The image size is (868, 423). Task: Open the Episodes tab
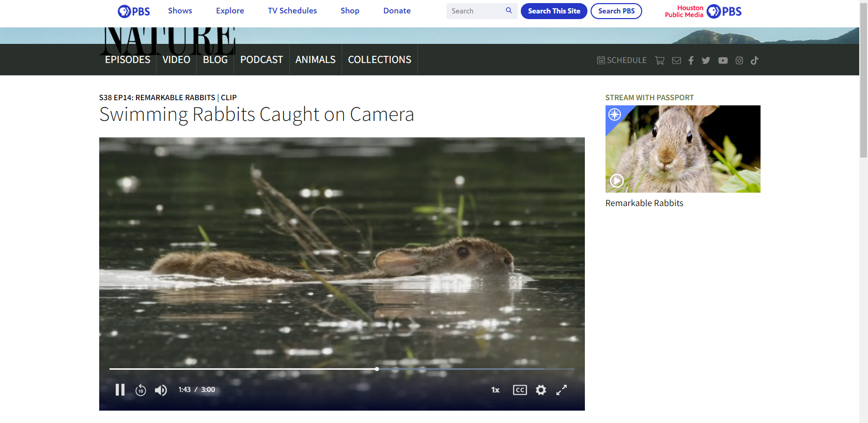(x=128, y=60)
